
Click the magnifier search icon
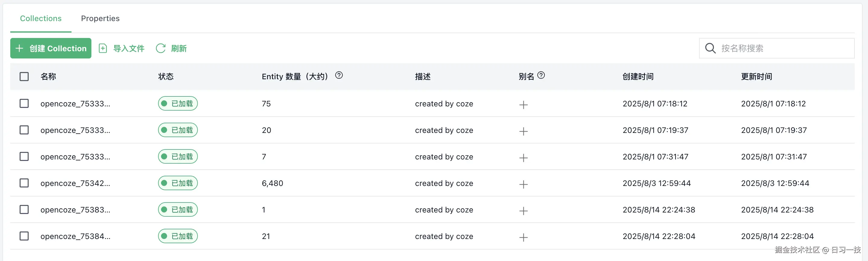click(x=710, y=49)
